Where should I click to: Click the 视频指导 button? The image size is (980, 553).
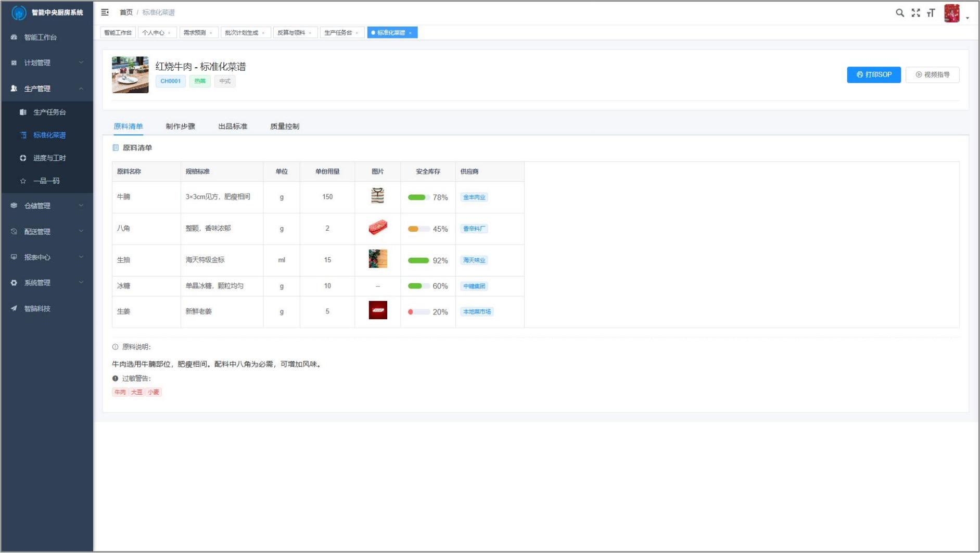(932, 75)
